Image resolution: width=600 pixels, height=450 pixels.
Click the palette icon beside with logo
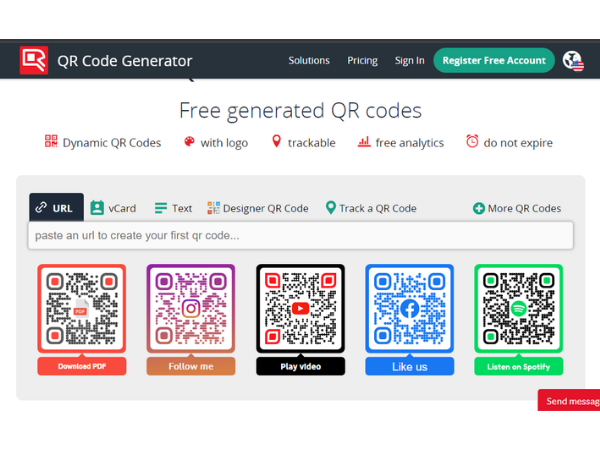[189, 142]
